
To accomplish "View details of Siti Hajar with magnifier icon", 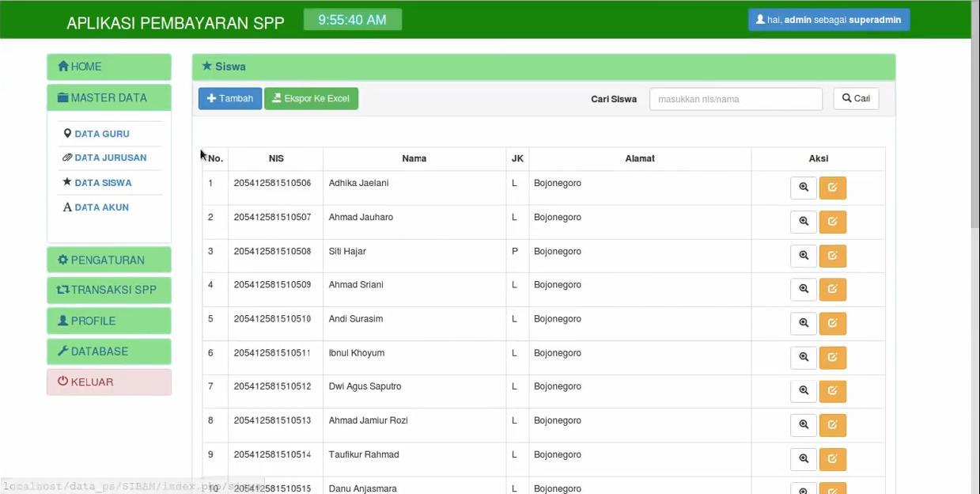I will click(x=803, y=256).
